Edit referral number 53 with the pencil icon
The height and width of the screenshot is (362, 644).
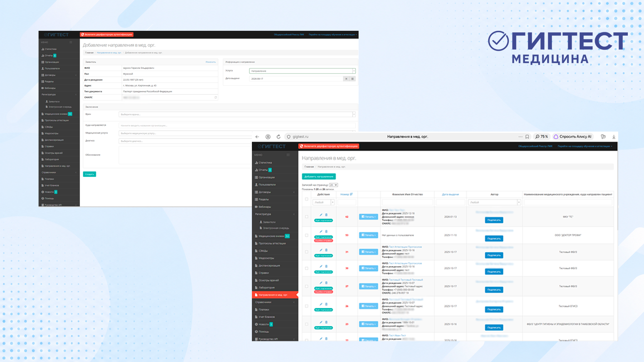click(321, 231)
